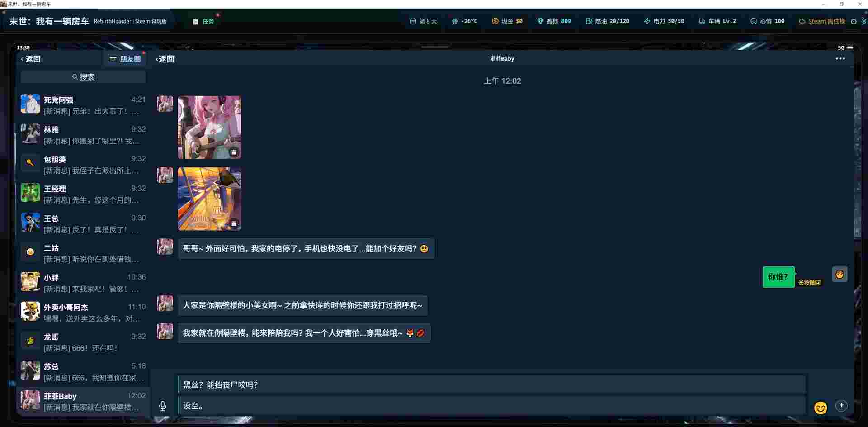Click the 搜索 search field
Screen dimensions: 868x427
83,77
